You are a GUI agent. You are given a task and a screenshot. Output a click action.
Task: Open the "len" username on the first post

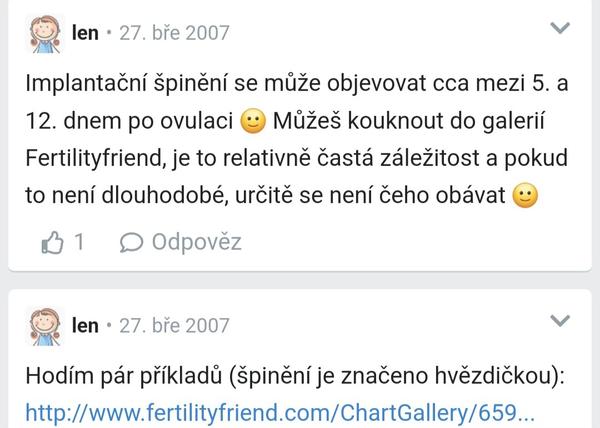click(x=86, y=34)
